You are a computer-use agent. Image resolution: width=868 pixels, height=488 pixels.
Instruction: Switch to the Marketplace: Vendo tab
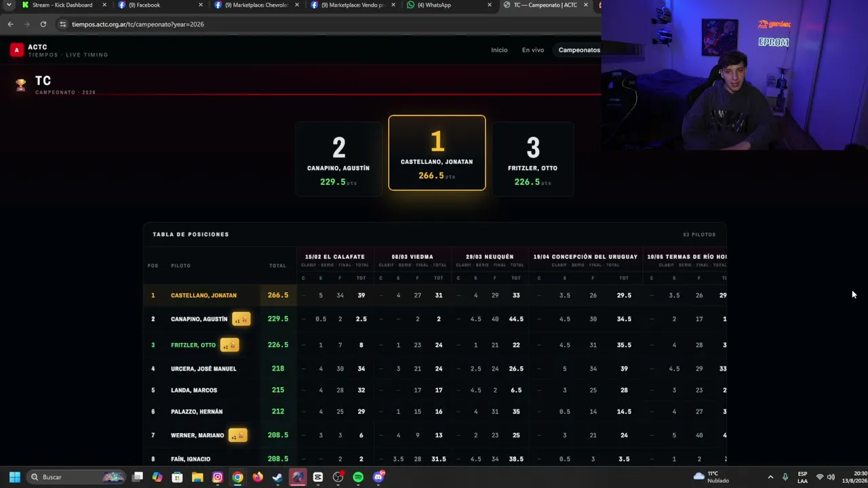coord(353,5)
